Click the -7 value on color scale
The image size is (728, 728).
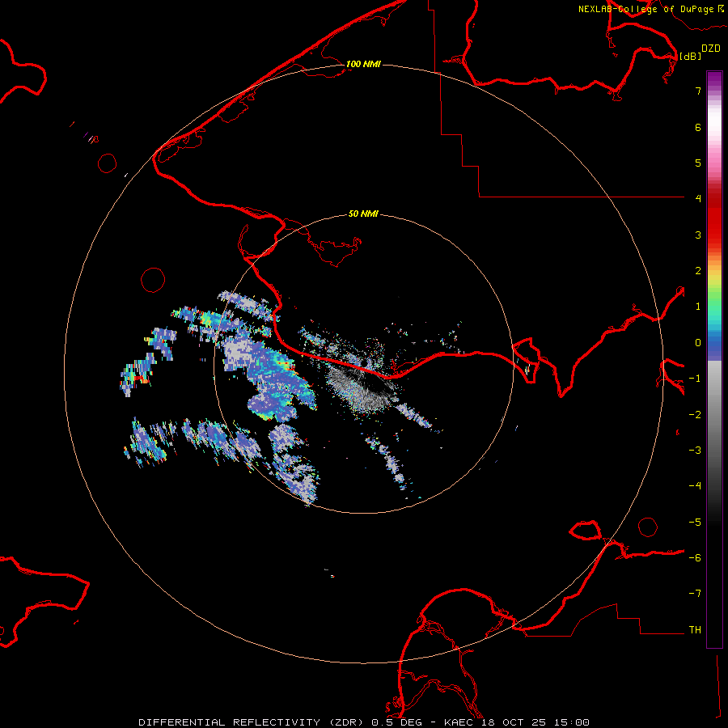click(695, 594)
